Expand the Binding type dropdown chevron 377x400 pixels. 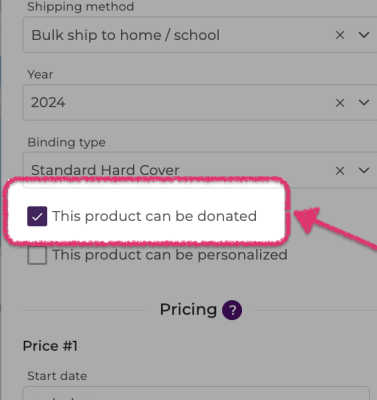pyautogui.click(x=364, y=170)
